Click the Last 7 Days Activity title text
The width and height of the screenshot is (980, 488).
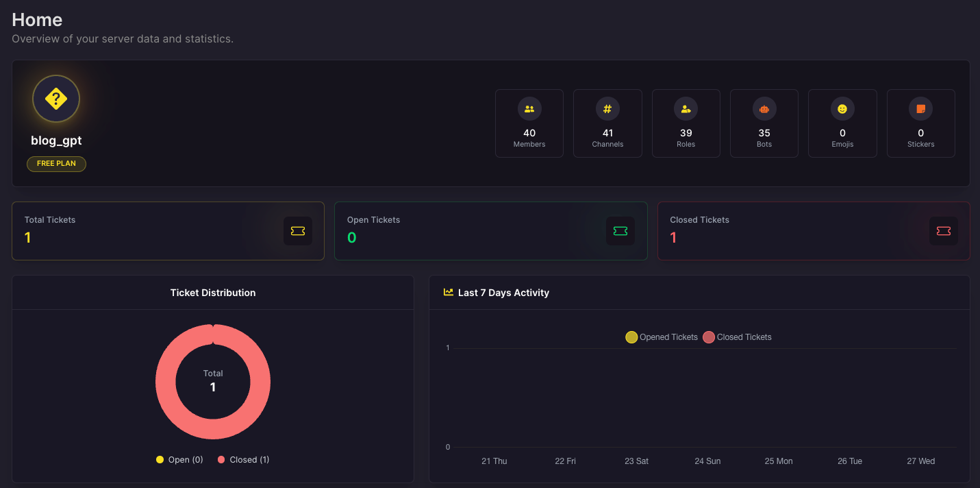503,293
